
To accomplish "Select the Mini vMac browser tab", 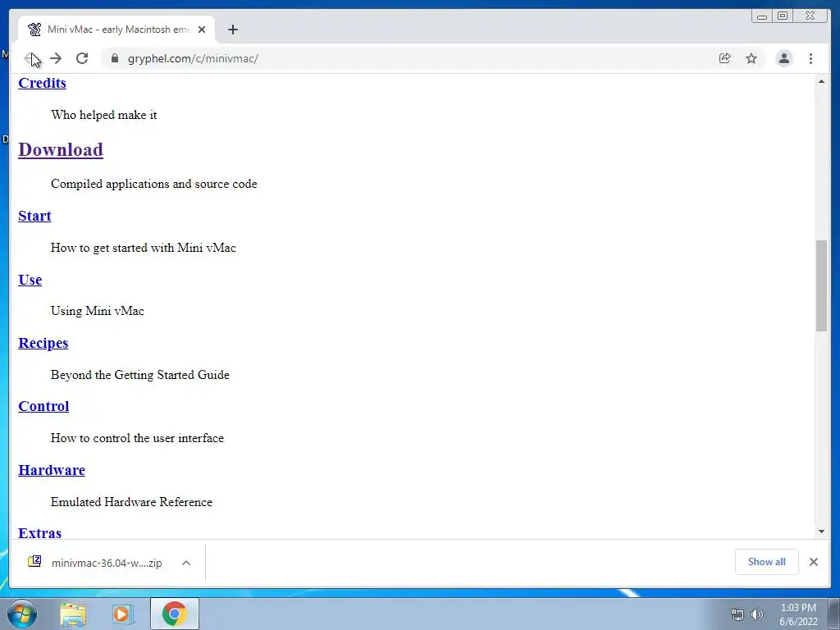I will 116,30.
